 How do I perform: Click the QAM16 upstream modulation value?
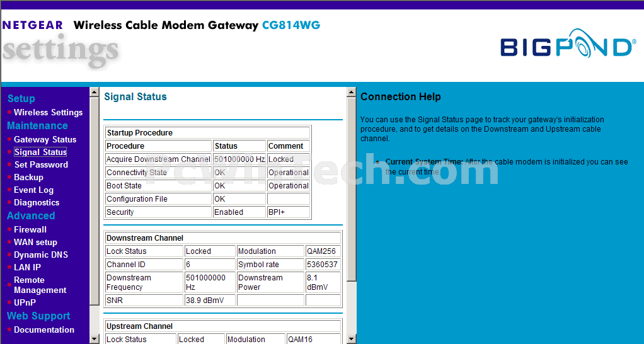point(314,339)
